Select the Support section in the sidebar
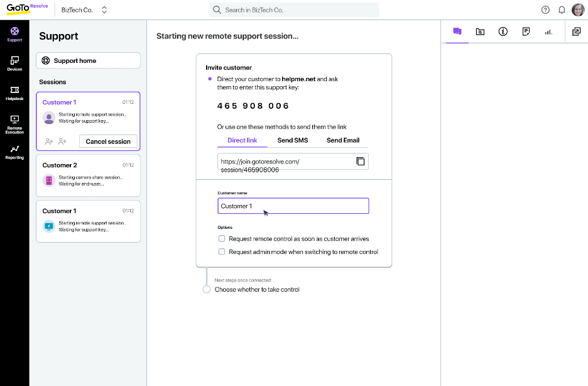This screenshot has width=588, height=386. (14, 33)
